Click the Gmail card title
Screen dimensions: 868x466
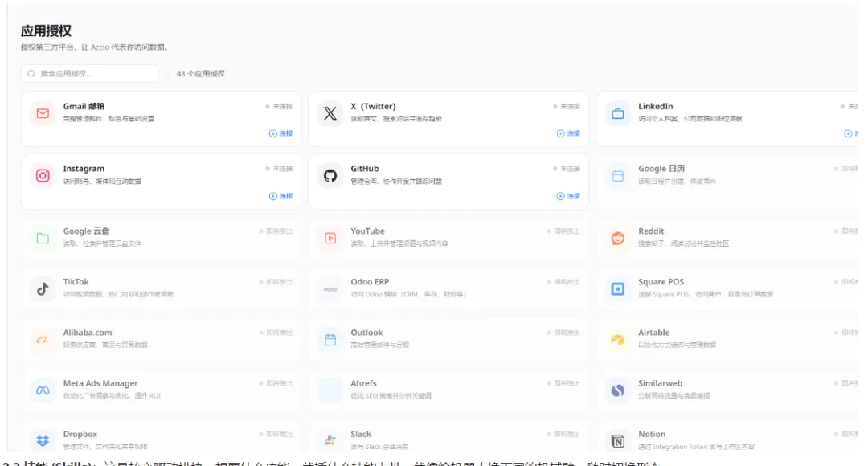[x=84, y=106]
